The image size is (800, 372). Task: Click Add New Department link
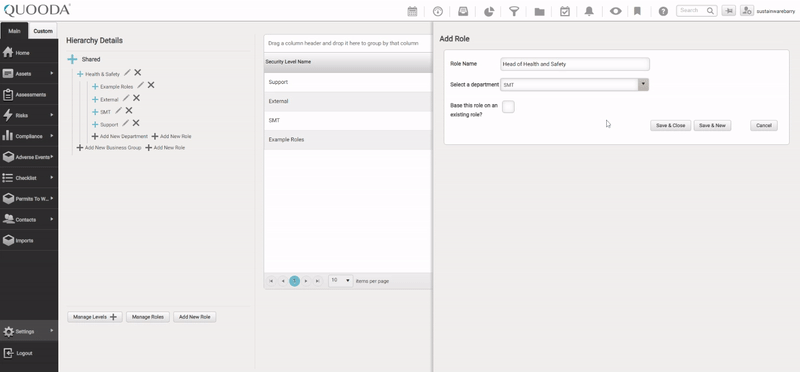(120, 136)
